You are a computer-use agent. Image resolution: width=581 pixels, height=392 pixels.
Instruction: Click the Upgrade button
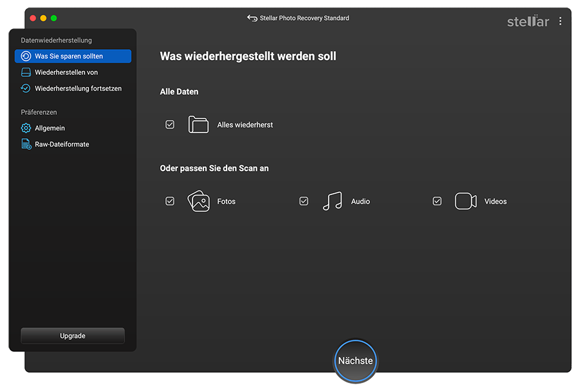pos(72,336)
